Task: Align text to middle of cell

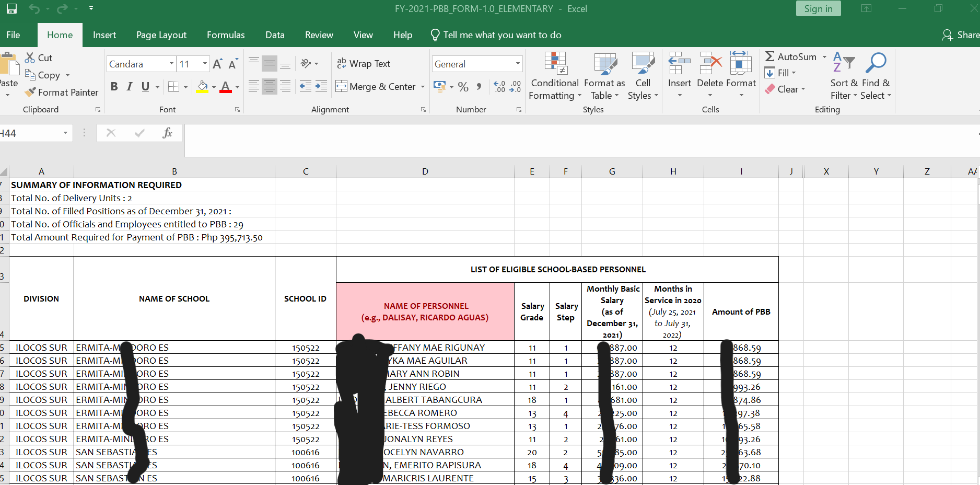Action: pyautogui.click(x=270, y=64)
